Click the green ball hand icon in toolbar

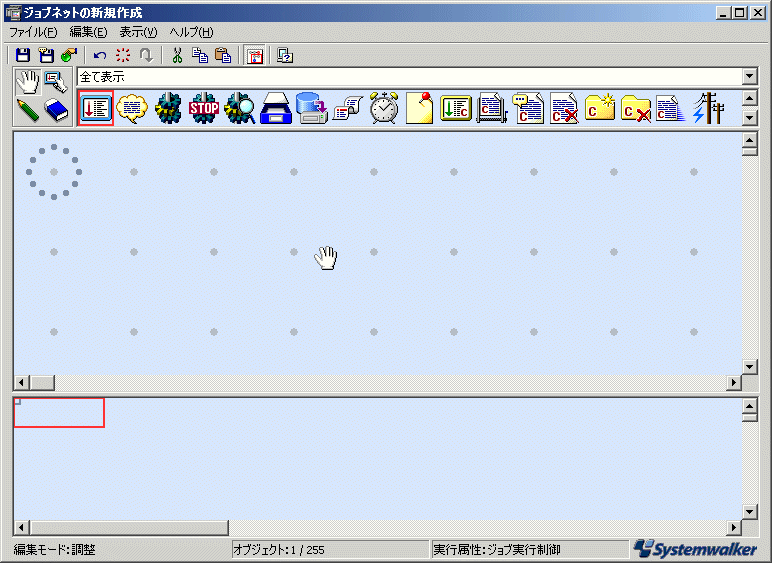[69, 55]
